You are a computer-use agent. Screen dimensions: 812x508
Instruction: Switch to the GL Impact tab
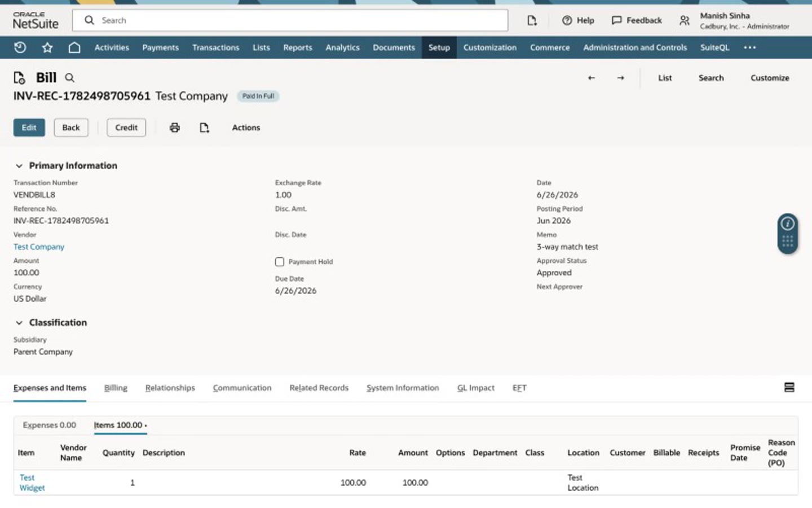pos(475,388)
